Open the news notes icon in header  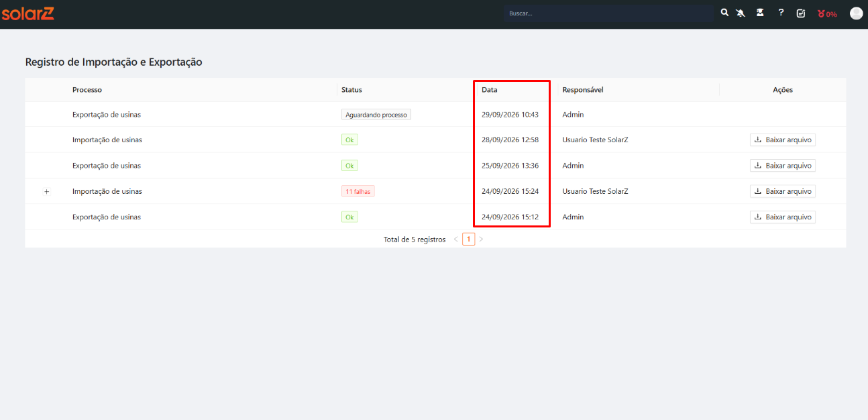pyautogui.click(x=801, y=13)
